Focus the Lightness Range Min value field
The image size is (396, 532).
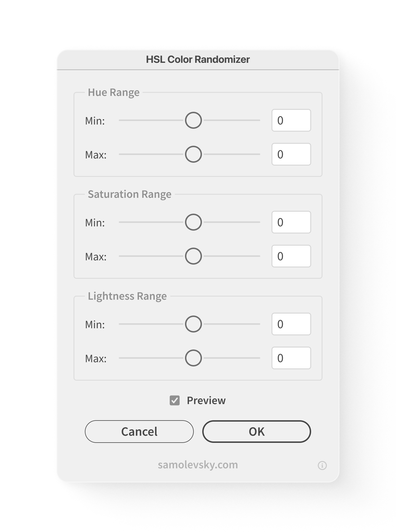tap(291, 324)
